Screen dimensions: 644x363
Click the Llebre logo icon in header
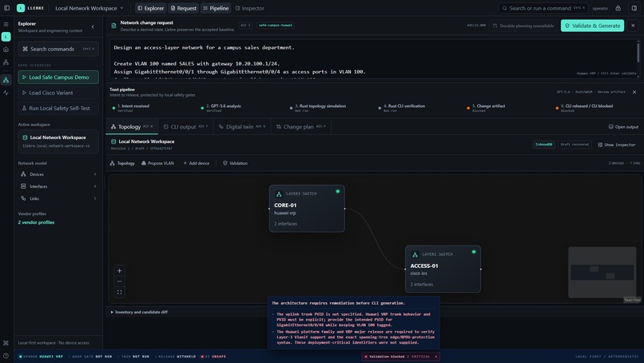pos(21,8)
